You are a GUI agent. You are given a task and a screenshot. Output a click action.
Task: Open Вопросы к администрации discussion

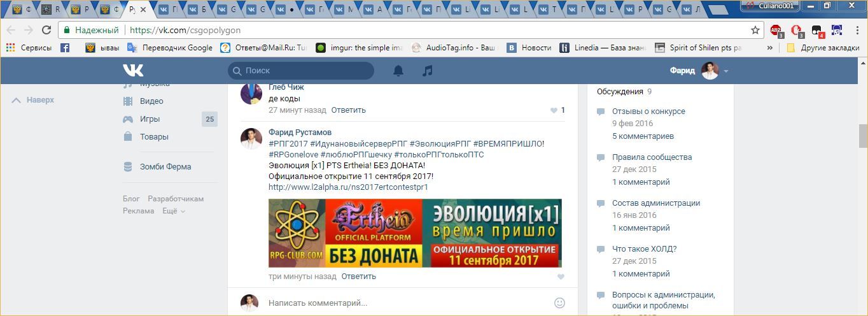[x=664, y=300]
